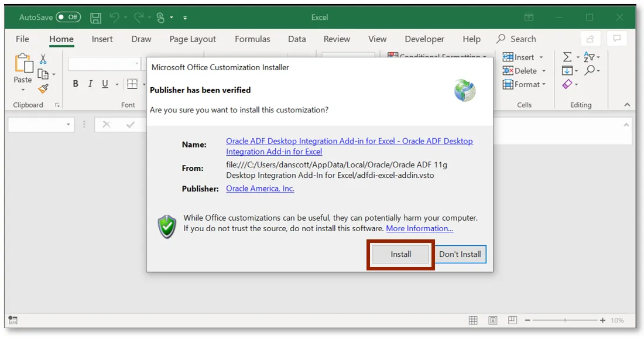This screenshot has height=343, width=644.
Task: Open the Format cells menu
Action: point(524,84)
